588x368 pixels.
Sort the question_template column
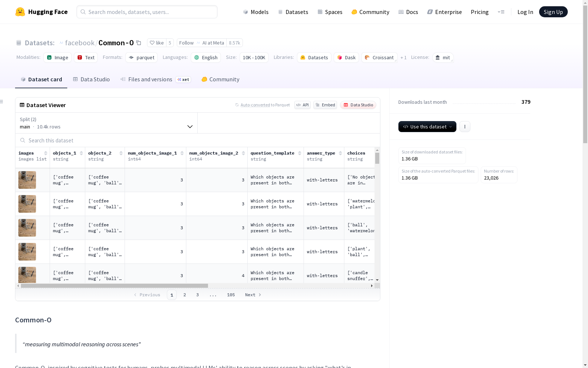(x=300, y=153)
